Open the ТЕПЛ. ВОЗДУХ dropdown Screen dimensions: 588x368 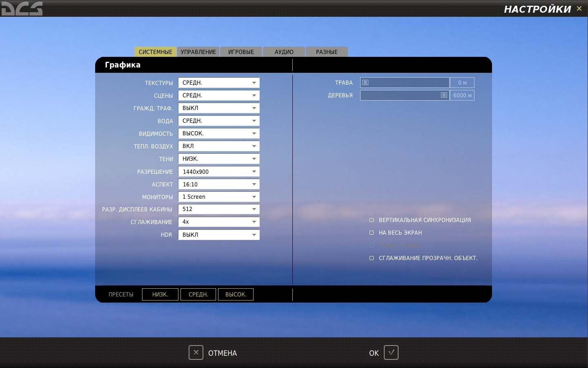[219, 146]
